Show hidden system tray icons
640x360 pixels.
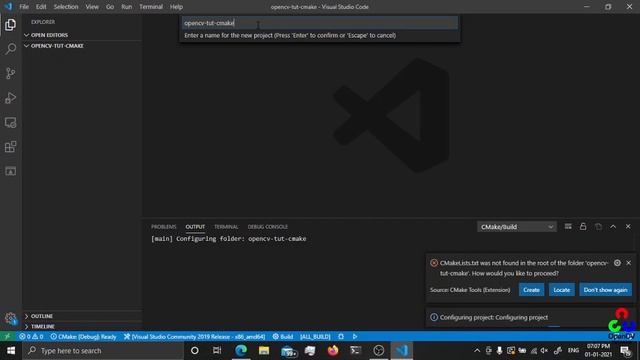tap(477, 351)
